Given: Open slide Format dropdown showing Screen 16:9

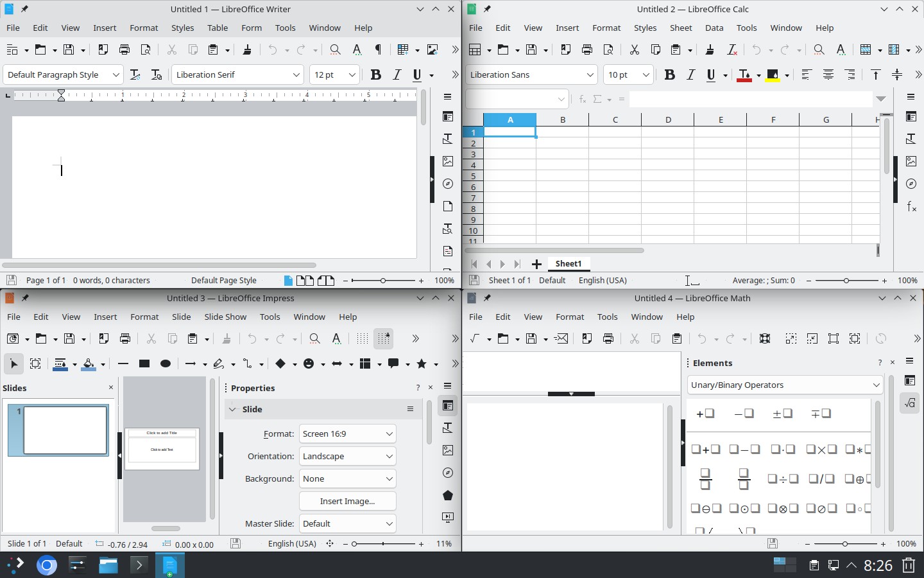Looking at the screenshot, I should click(x=389, y=434).
